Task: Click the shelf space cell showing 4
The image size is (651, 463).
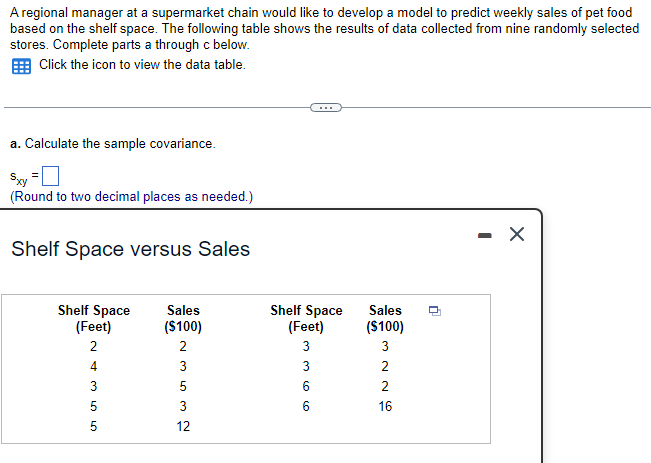Action: (x=93, y=366)
